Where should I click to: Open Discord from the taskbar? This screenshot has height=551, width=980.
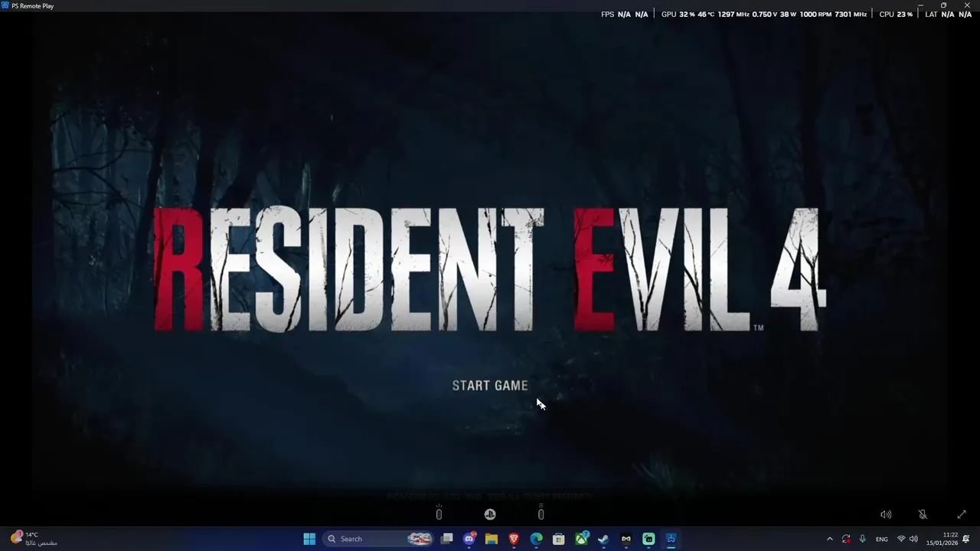469,539
